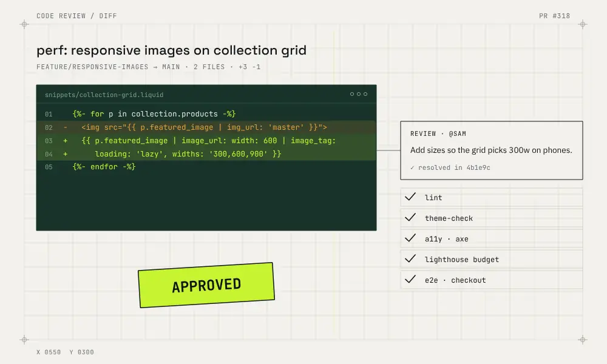607x364 pixels.
Task: Click the 'CODE REVIEW / DIFF' breadcrumb
Action: [76, 16]
